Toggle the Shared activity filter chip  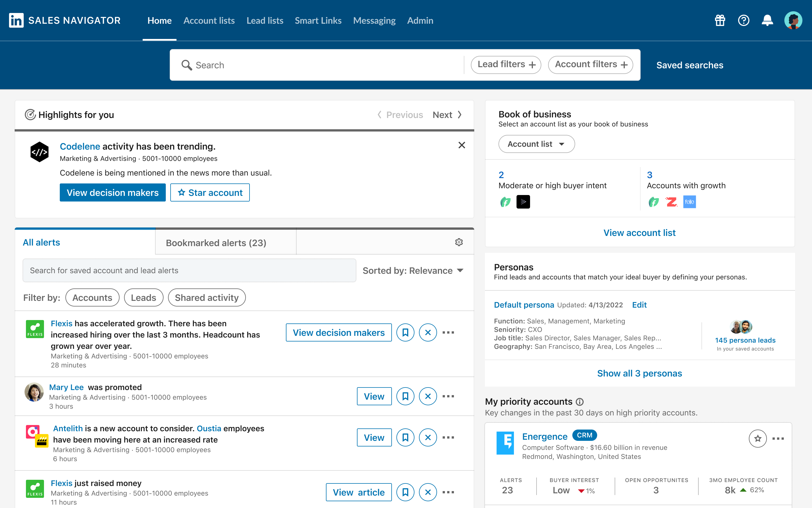coord(207,298)
